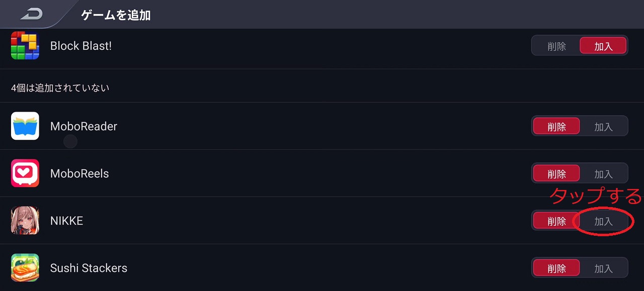Tap the ゲームを追加 header title

pos(116,15)
